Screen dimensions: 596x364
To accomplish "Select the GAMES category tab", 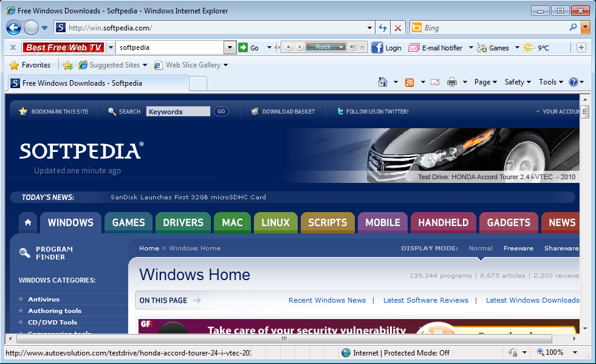I will point(128,222).
